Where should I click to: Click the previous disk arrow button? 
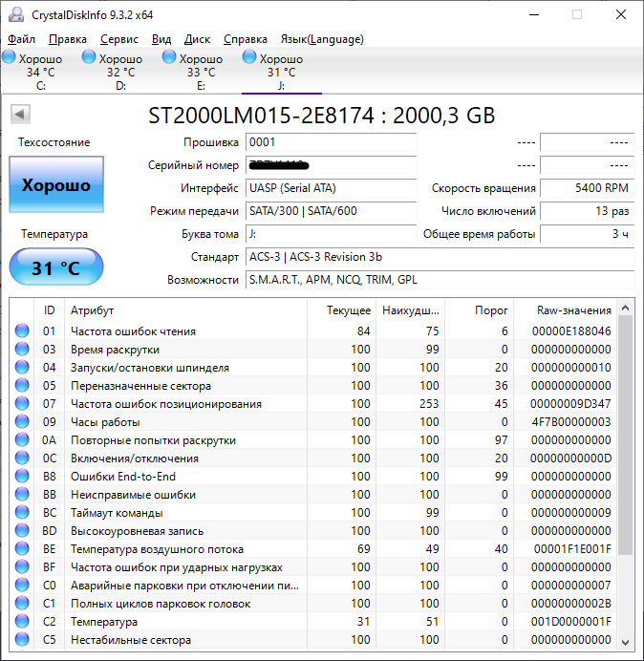click(20, 115)
